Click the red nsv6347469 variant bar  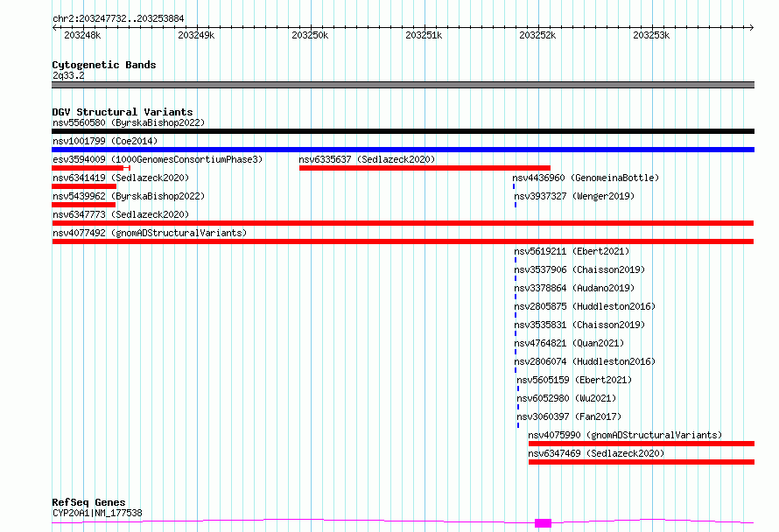(642, 462)
